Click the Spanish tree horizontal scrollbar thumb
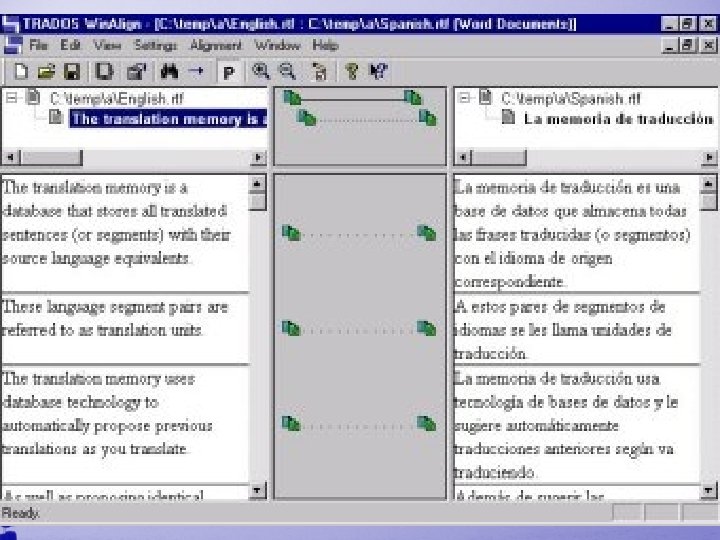The width and height of the screenshot is (720, 540). (499, 158)
